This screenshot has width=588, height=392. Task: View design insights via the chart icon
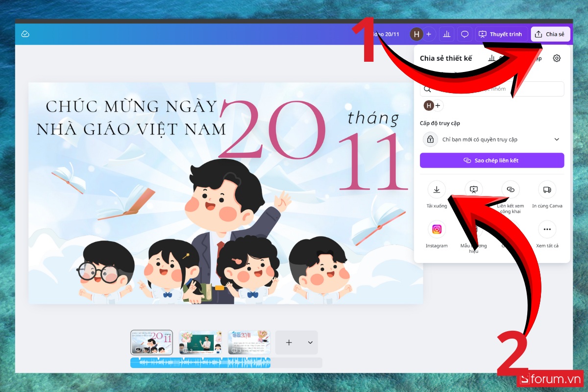(446, 34)
